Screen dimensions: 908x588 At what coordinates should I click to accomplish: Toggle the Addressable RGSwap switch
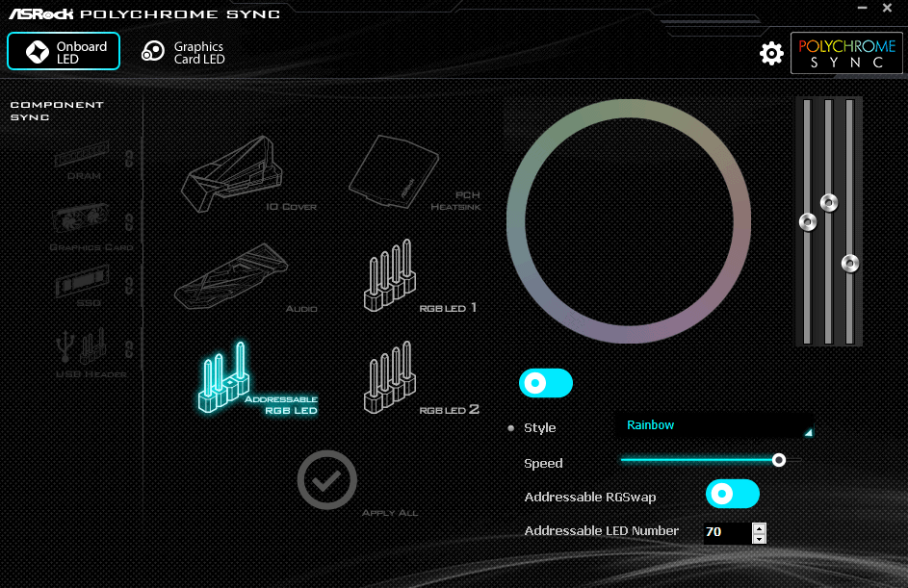pyautogui.click(x=732, y=494)
